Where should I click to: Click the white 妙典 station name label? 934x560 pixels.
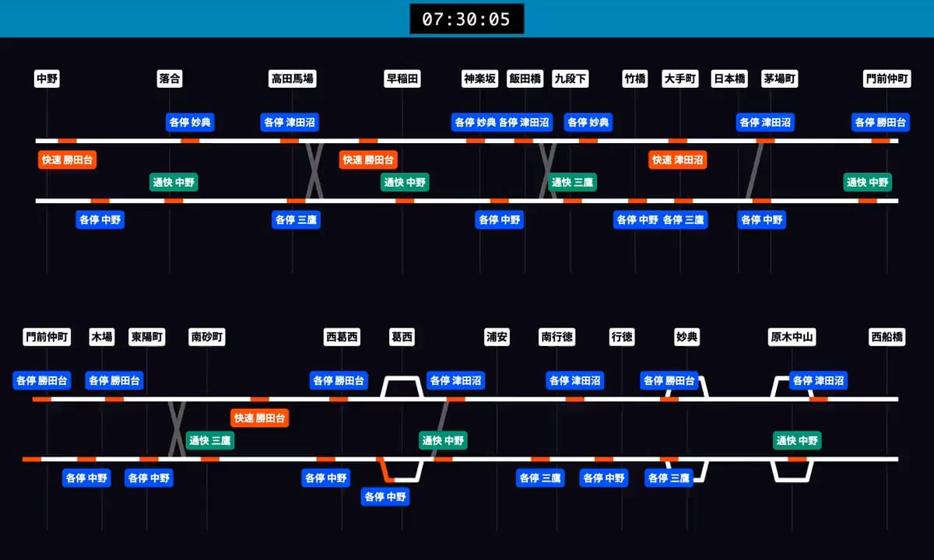coord(686,337)
